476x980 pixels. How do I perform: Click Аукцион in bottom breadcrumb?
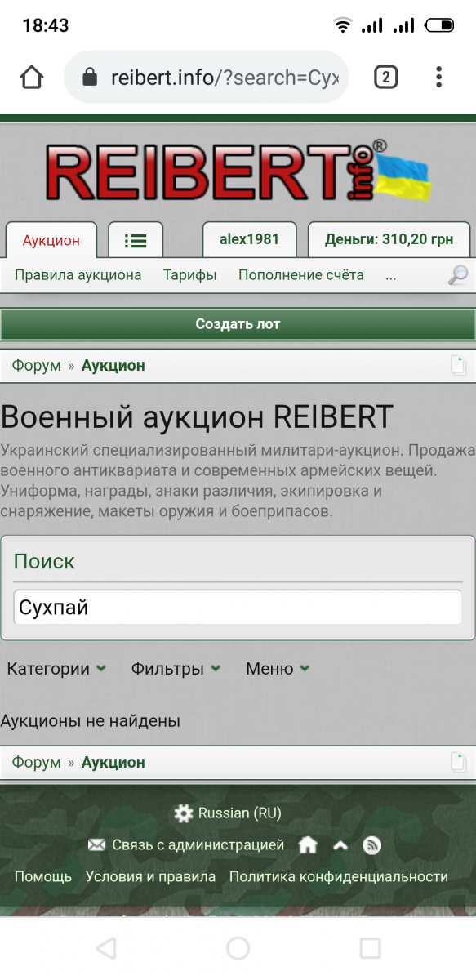pos(113,763)
